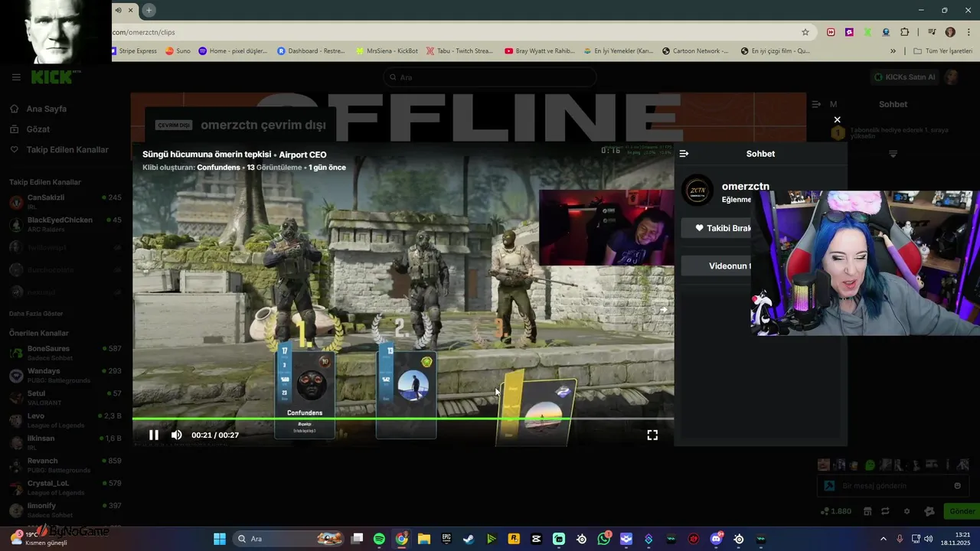Screen dimensions: 980x551
Task: Open Epic Games from taskbar
Action: 446,539
